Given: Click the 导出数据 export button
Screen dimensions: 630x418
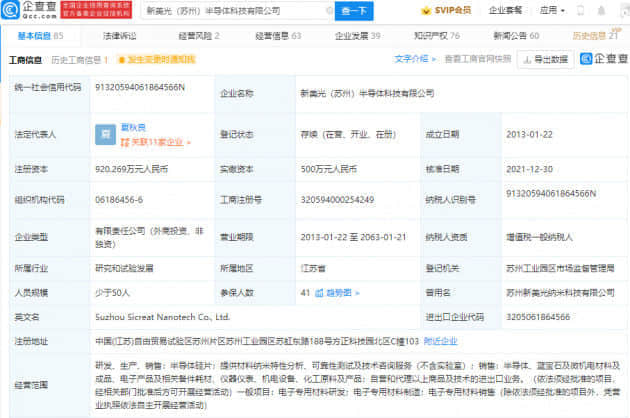Looking at the screenshot, I should coord(545,59).
